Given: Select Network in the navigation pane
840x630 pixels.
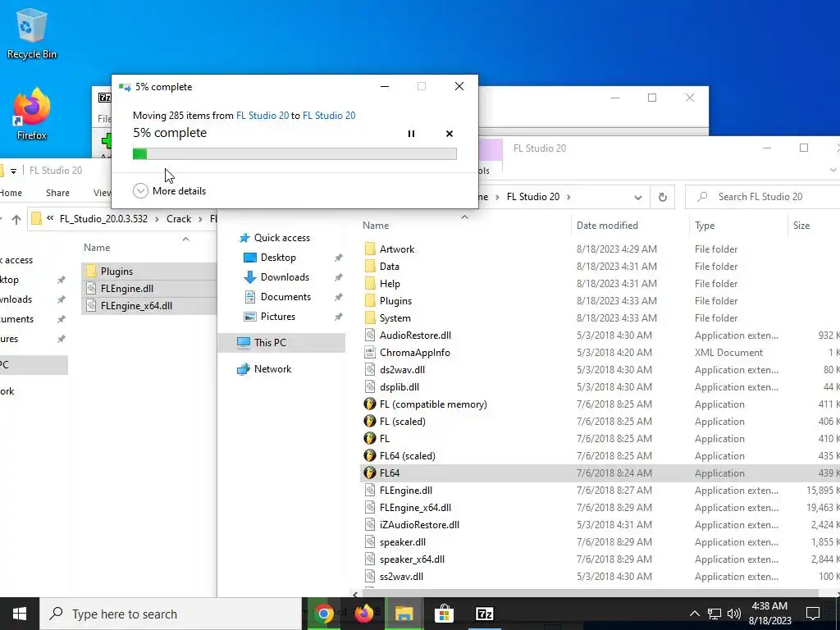Looking at the screenshot, I should tap(272, 368).
